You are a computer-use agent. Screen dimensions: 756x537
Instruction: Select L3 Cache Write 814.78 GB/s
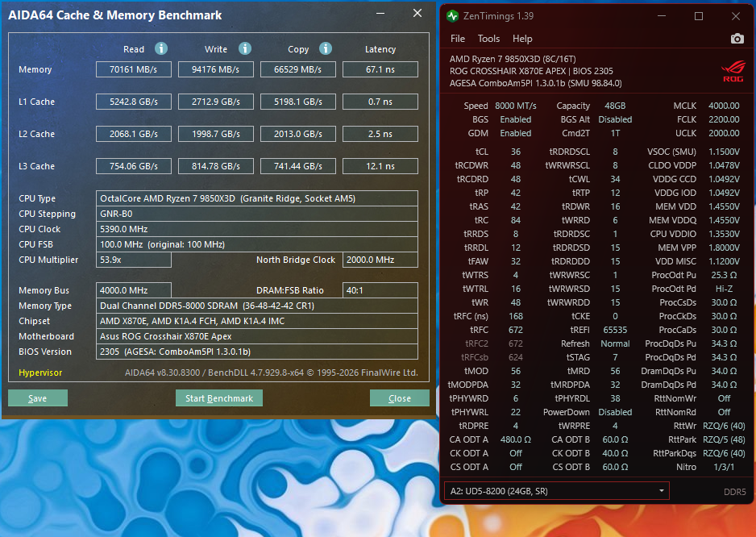click(215, 166)
